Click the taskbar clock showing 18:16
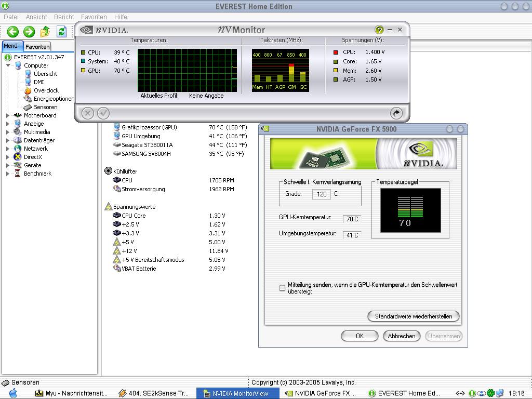This screenshot has width=532, height=399. tap(517, 394)
